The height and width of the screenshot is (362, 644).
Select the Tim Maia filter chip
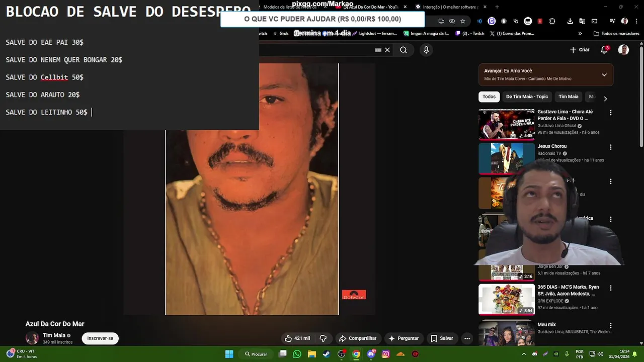(x=569, y=97)
